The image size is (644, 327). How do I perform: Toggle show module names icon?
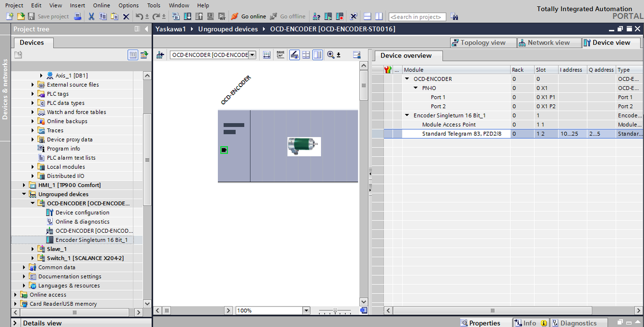pos(281,55)
